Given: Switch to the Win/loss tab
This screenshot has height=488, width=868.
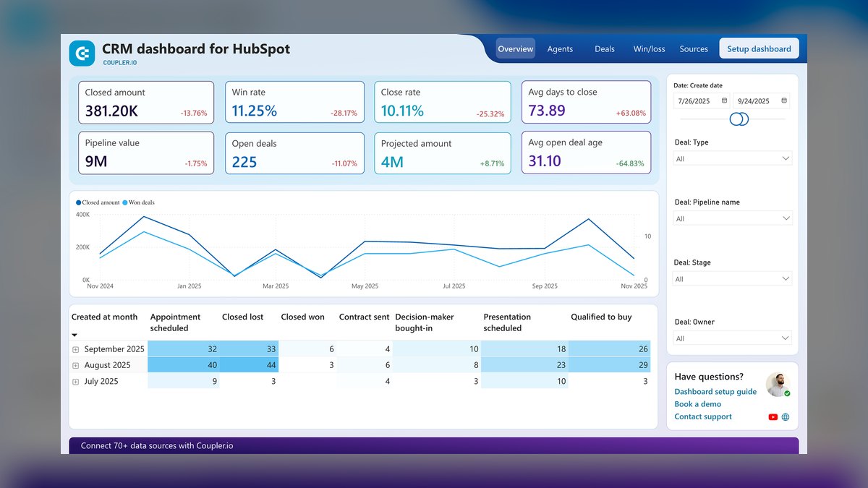Looking at the screenshot, I should coord(649,48).
